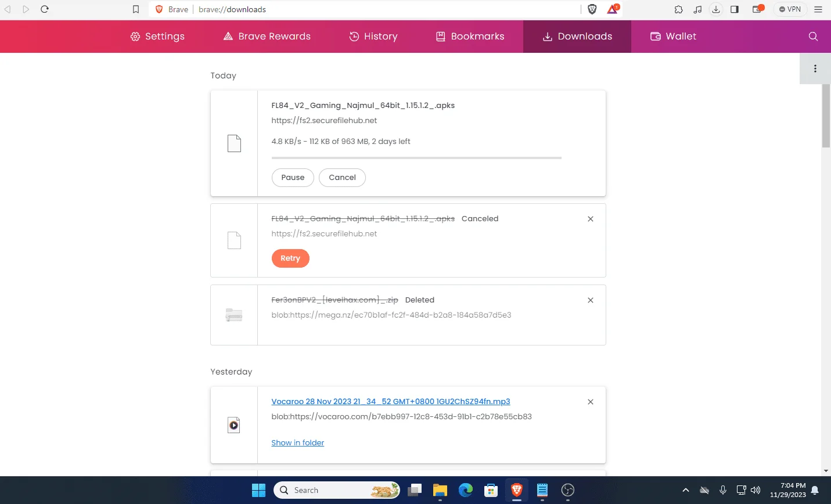831x504 pixels.
Task: Remove the deleted Fer3onBPV2 zip entry
Action: (x=591, y=300)
